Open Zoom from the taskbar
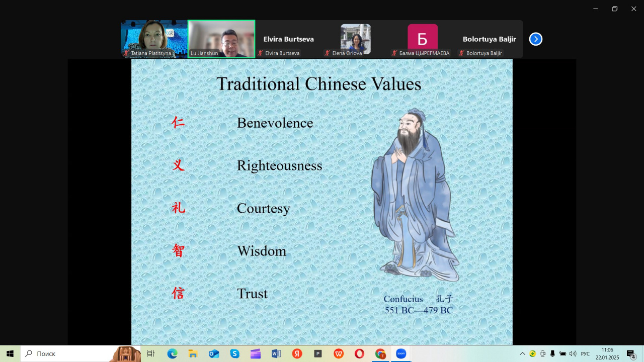 (x=401, y=353)
